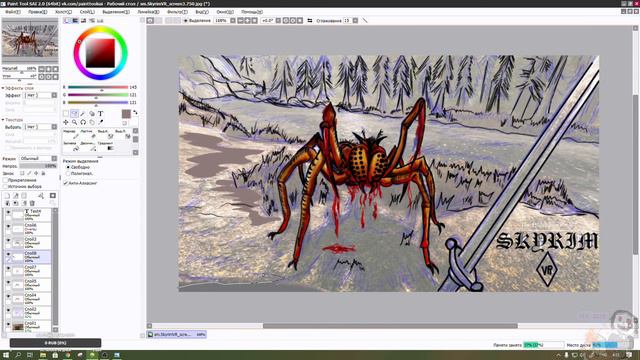640x360 pixels.
Task: Create a new normal layer
Action: point(7,196)
